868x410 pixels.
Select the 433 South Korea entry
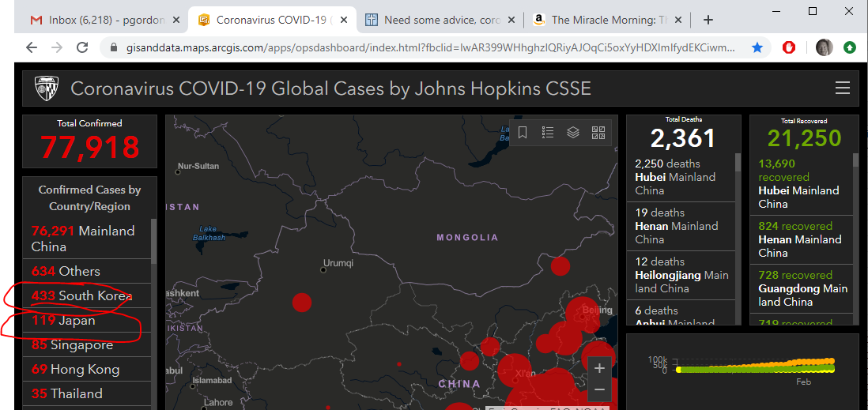pos(87,295)
